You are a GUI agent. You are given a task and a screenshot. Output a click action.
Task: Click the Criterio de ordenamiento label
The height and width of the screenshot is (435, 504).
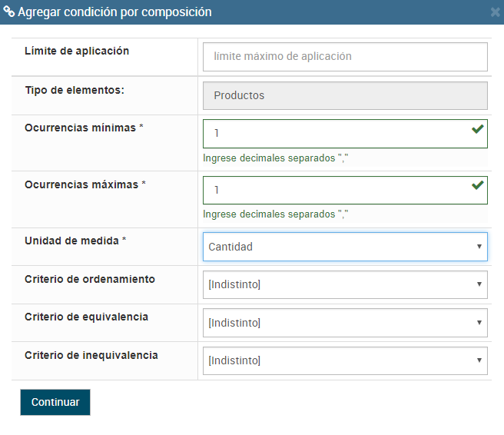click(x=90, y=279)
